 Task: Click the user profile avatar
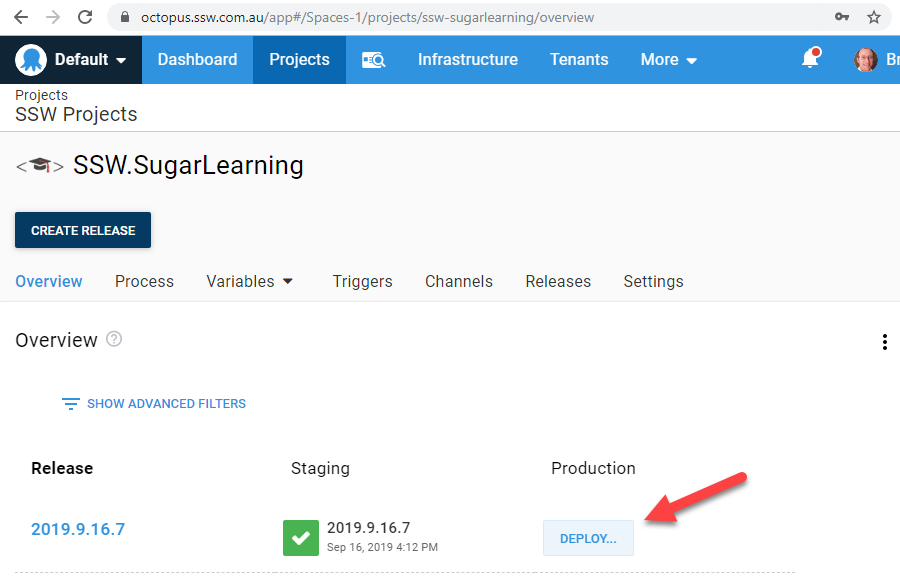tap(865, 60)
